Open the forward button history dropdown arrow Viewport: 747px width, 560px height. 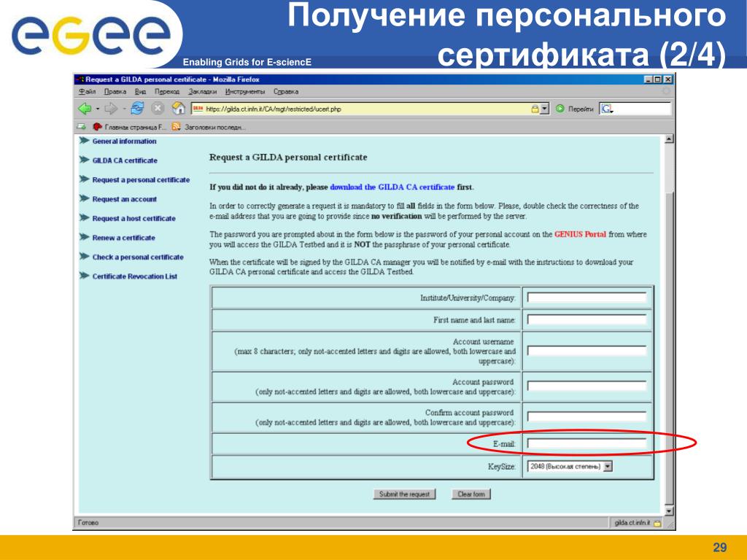pyautogui.click(x=123, y=109)
